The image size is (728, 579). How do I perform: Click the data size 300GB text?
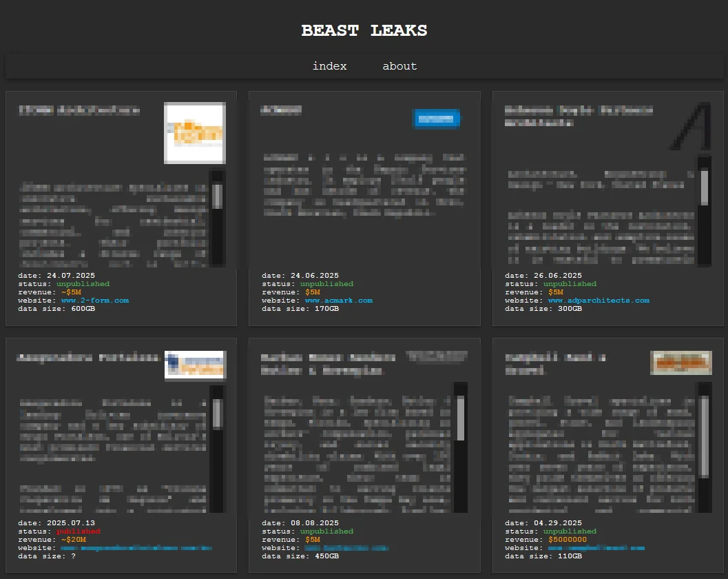point(543,309)
